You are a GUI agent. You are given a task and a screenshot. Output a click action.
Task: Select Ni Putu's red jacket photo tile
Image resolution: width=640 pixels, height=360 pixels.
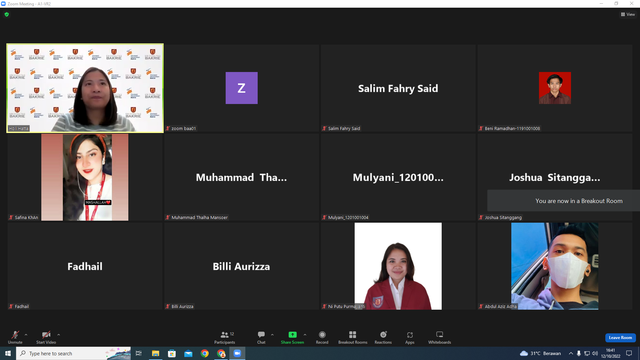point(398,266)
